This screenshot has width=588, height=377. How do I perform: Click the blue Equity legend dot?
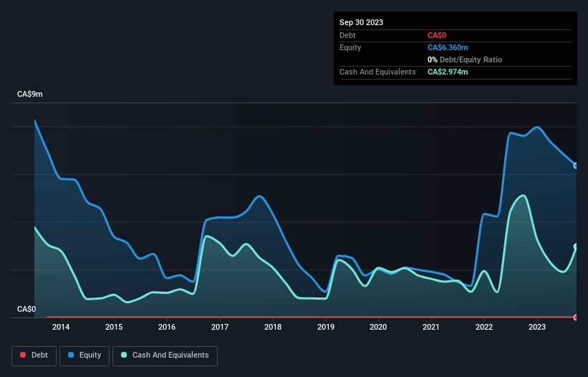(x=71, y=355)
